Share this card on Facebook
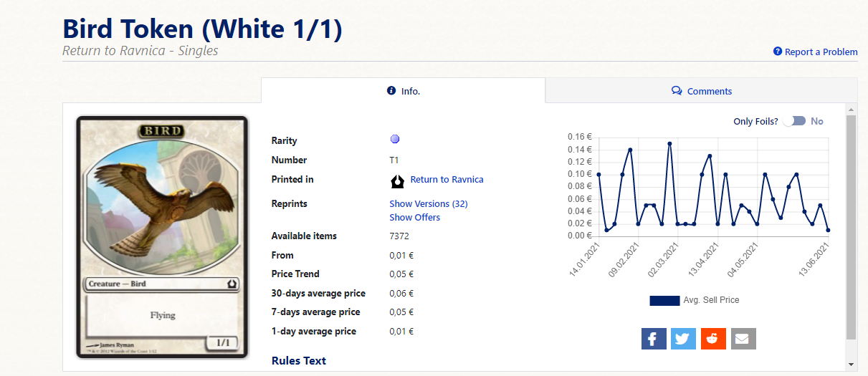 [654, 339]
